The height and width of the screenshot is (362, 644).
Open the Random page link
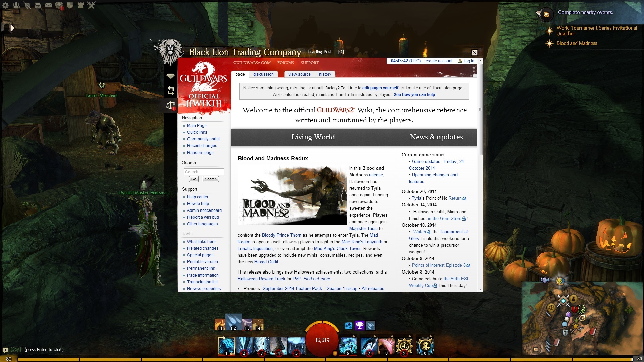coord(200,153)
